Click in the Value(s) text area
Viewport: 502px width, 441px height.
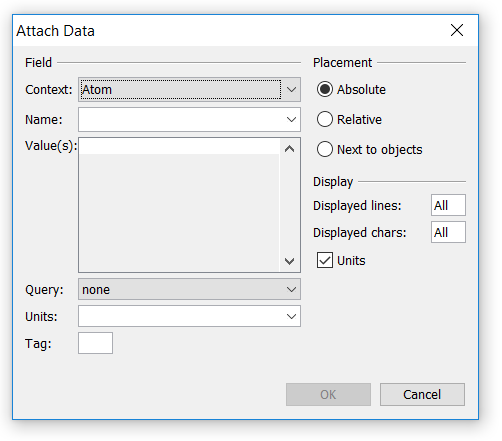click(179, 205)
